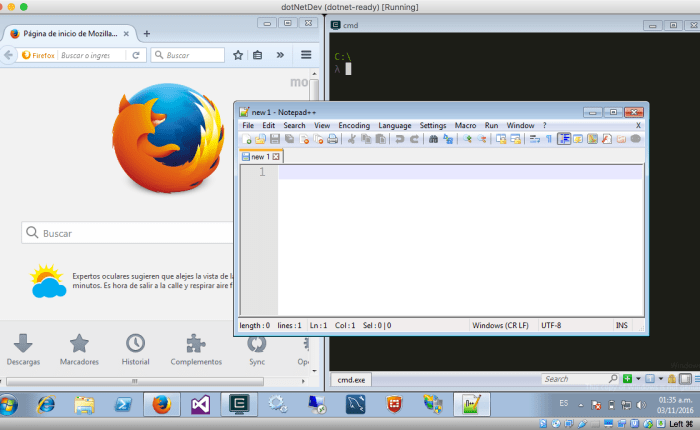The height and width of the screenshot is (430, 700).
Task: Open the Encoding menu in Notepad++
Action: pos(354,125)
